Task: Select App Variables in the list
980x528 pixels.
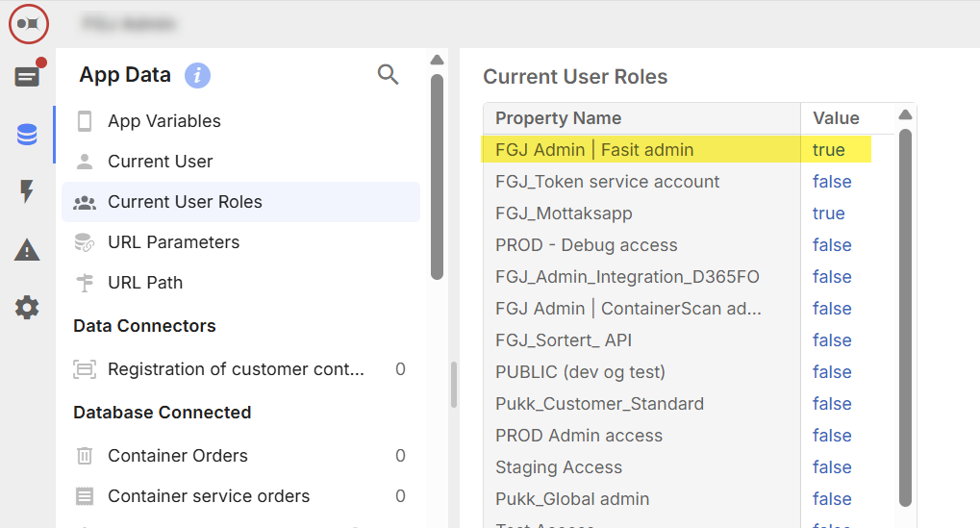Action: pos(163,121)
